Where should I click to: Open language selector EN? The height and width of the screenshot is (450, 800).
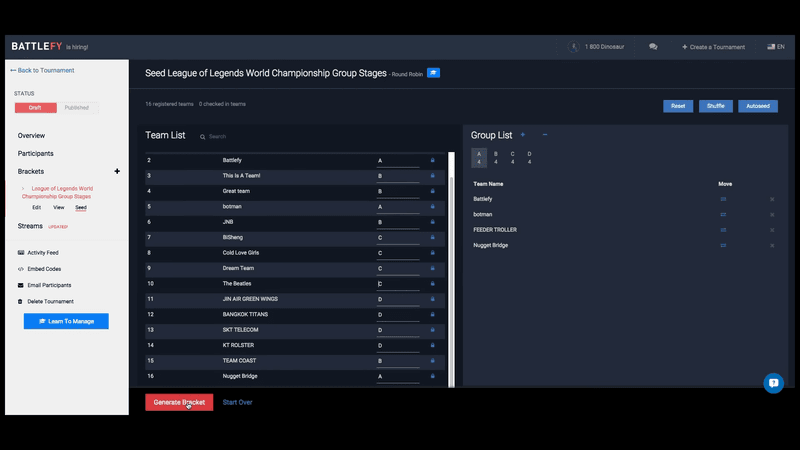click(776, 46)
